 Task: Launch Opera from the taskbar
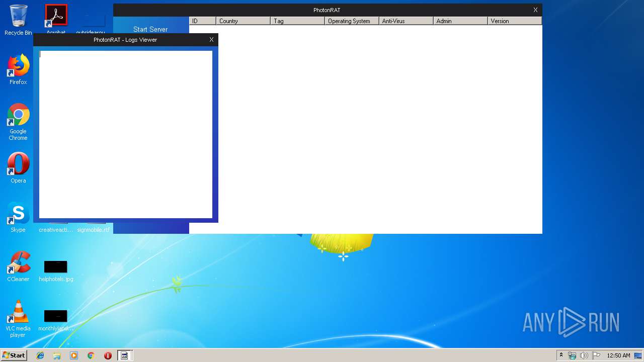point(108,355)
